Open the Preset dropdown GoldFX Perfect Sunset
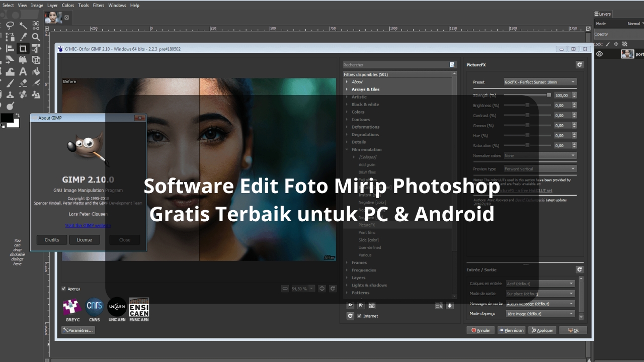Screen dimensions: 644x362 pyautogui.click(x=539, y=82)
